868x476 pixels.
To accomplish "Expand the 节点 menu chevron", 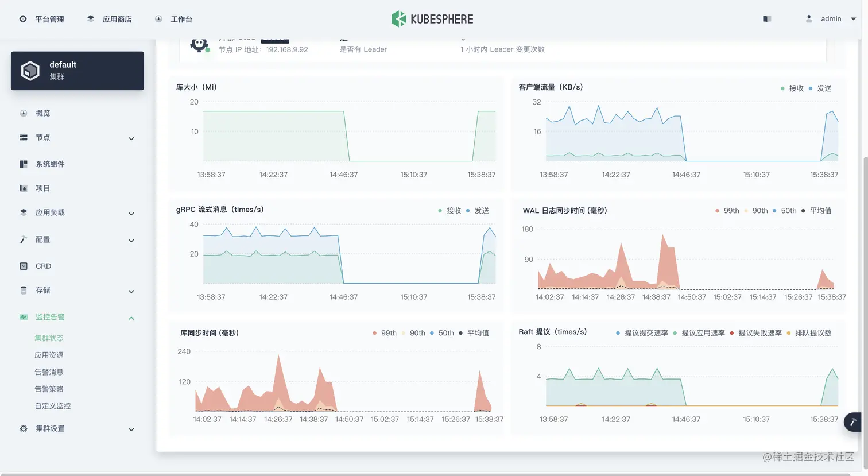I will [131, 138].
